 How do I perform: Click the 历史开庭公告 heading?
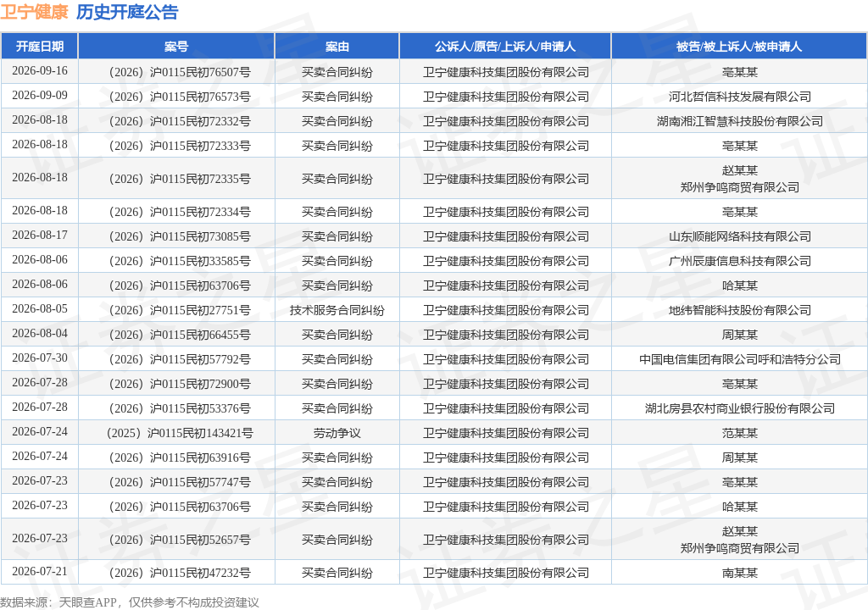[127, 12]
